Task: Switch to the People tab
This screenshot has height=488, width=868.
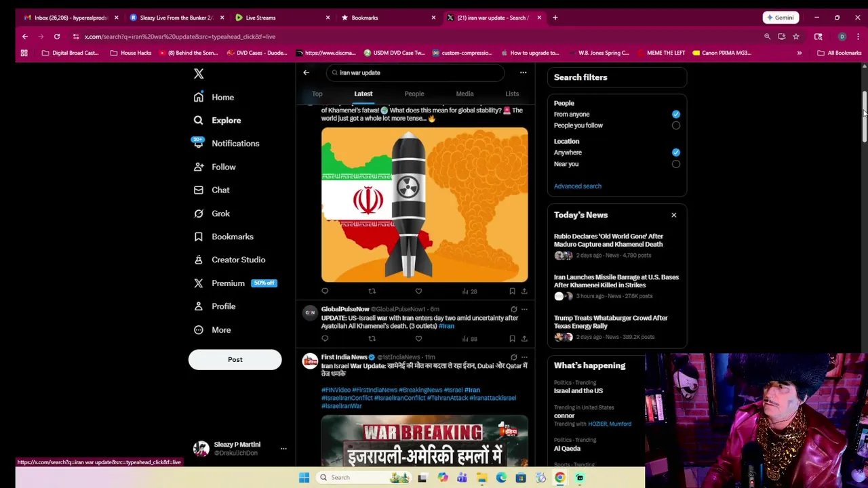Action: tap(414, 94)
